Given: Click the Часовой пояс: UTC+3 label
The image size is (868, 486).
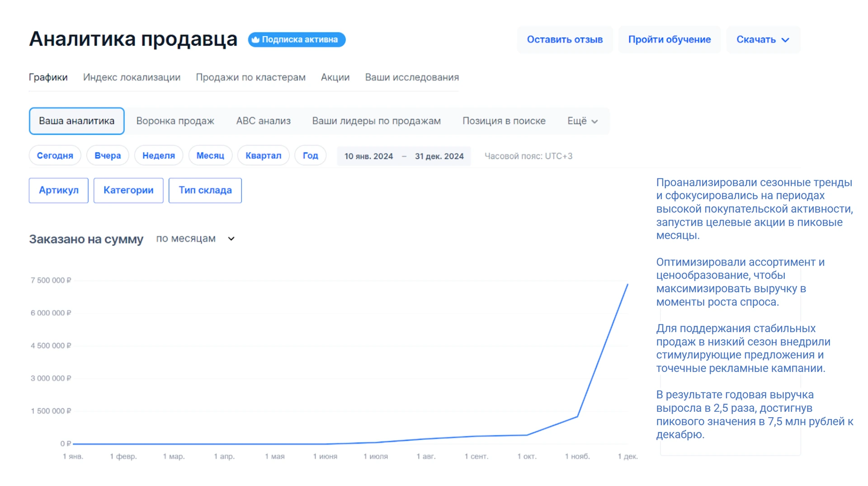Looking at the screenshot, I should (x=528, y=156).
